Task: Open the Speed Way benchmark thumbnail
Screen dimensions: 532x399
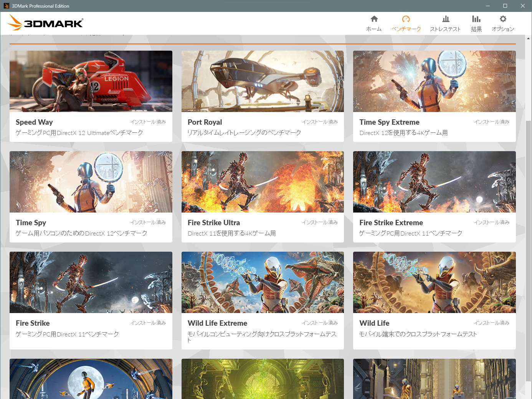Action: tap(91, 81)
